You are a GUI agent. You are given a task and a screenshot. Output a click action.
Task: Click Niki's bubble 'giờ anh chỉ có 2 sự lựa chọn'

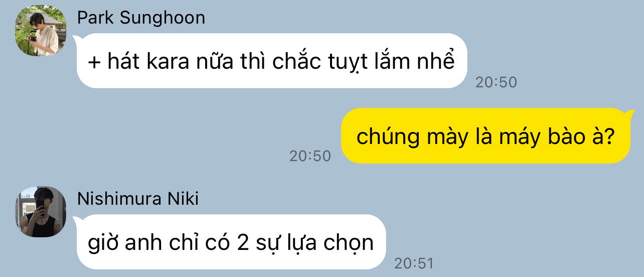(x=231, y=242)
